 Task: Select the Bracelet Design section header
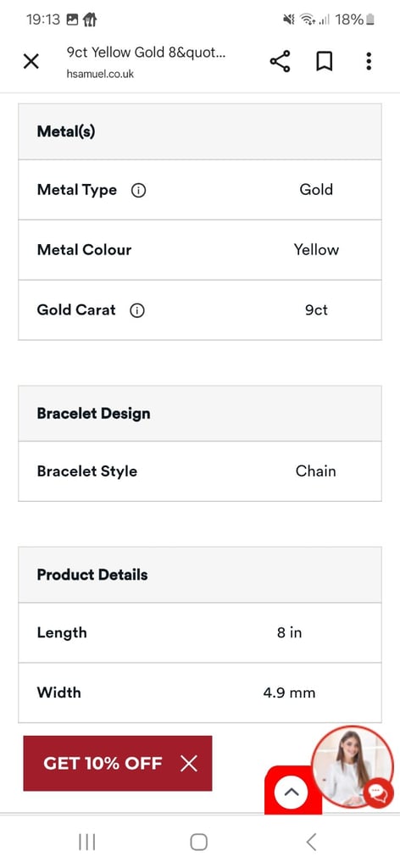(x=200, y=414)
